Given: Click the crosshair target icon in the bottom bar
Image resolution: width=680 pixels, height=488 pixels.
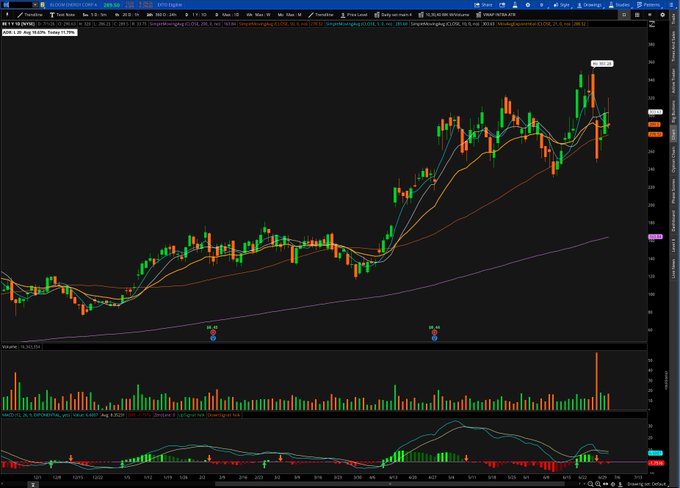Looking at the screenshot, I should tap(613, 484).
